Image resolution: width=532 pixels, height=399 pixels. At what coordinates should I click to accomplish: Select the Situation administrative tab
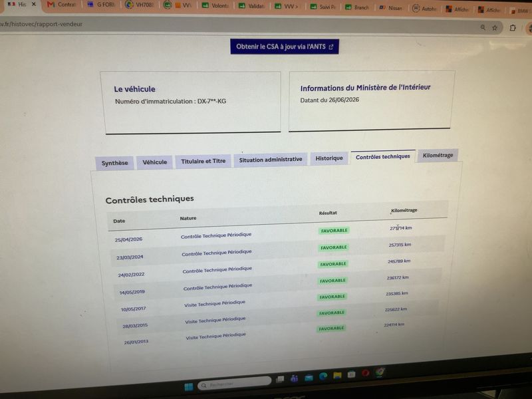pos(271,160)
